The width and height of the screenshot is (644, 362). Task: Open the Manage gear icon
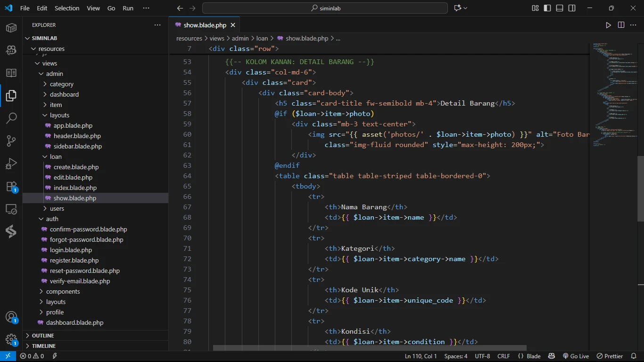(x=11, y=339)
